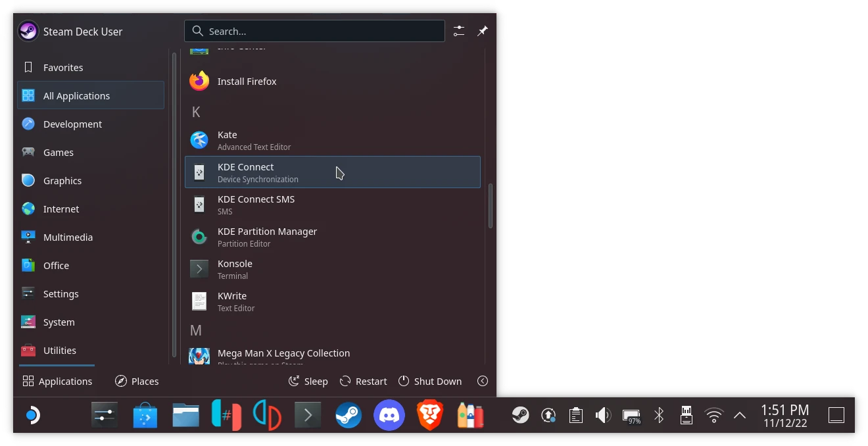Open the Multimedia category

click(x=91, y=237)
